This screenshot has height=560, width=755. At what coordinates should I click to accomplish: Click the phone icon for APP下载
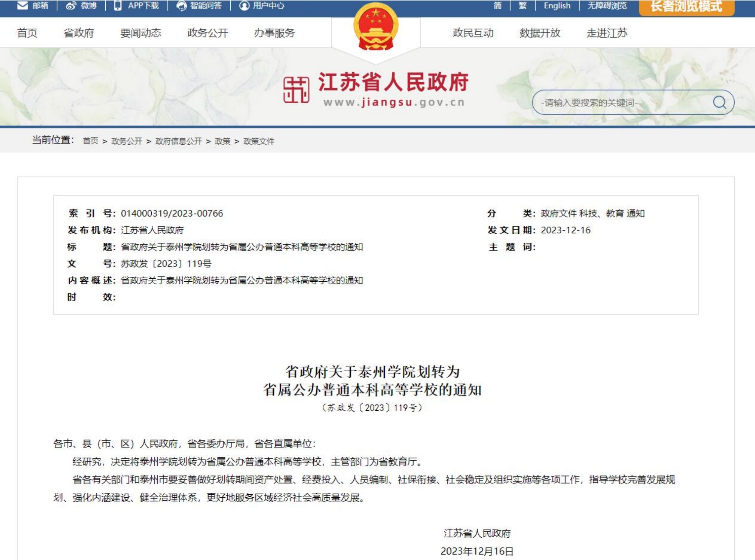tap(118, 6)
